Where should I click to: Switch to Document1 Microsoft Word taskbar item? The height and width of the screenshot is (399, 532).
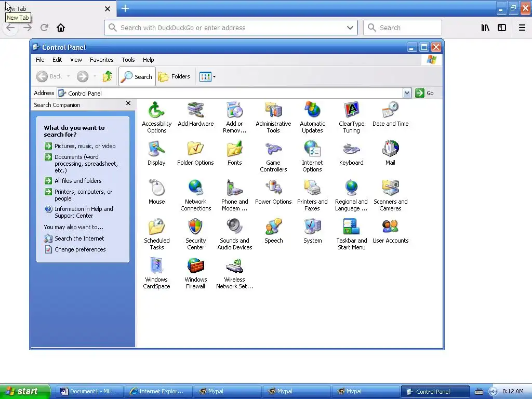tap(89, 392)
